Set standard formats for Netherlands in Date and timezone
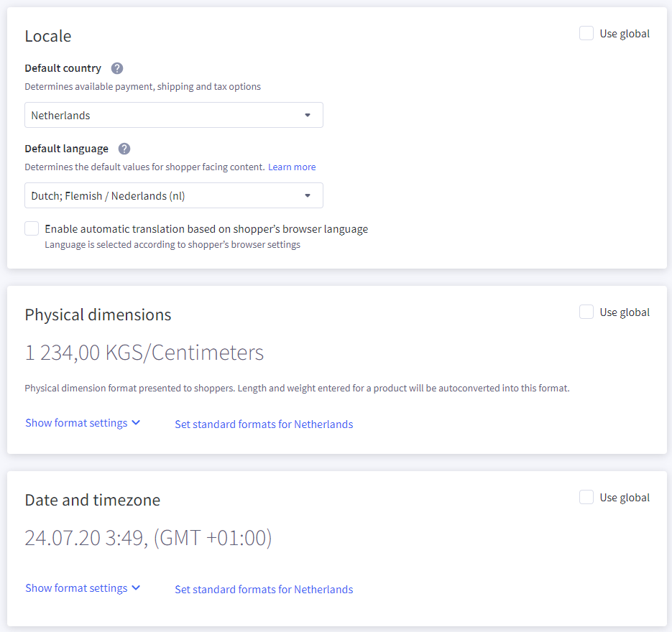This screenshot has height=632, width=672. point(264,589)
